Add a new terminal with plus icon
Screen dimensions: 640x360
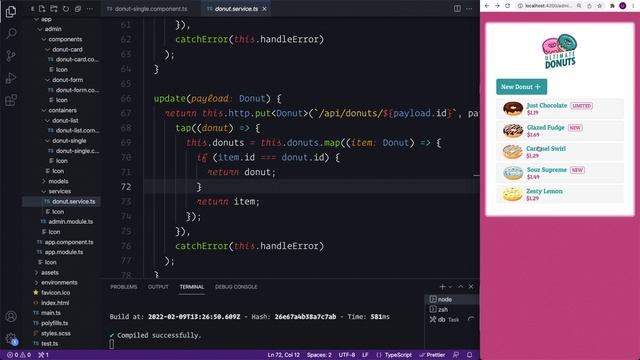coord(442,287)
